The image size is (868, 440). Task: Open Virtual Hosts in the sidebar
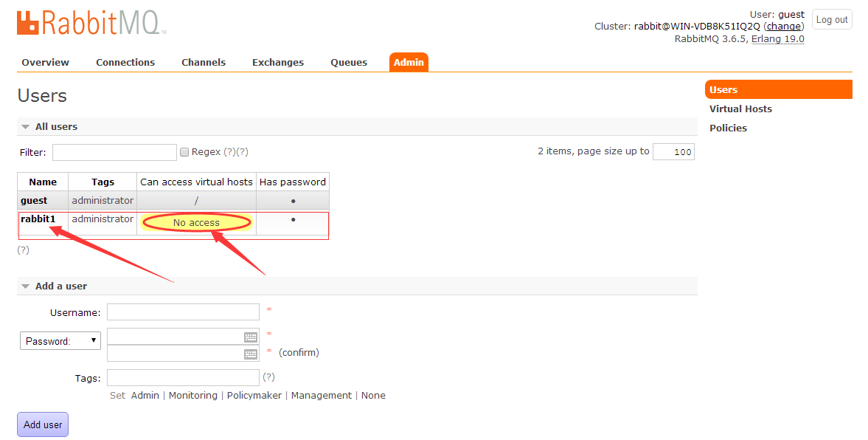coord(740,109)
